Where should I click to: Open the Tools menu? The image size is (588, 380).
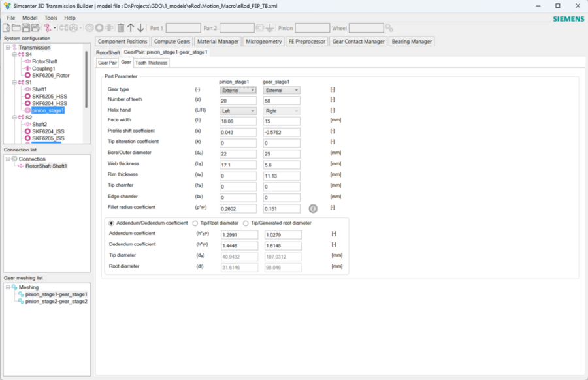(50, 18)
